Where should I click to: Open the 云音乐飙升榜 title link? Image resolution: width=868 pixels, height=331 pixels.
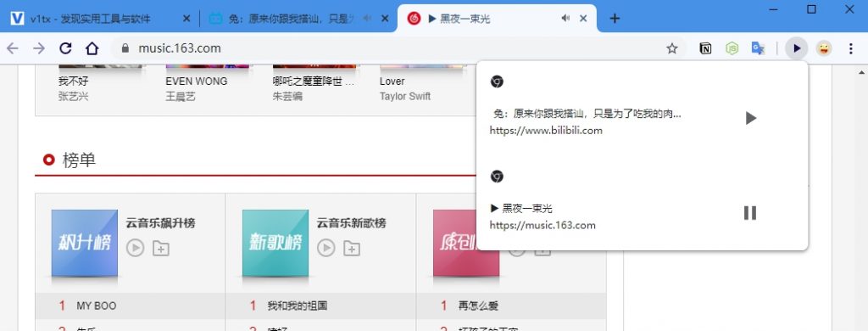160,223
